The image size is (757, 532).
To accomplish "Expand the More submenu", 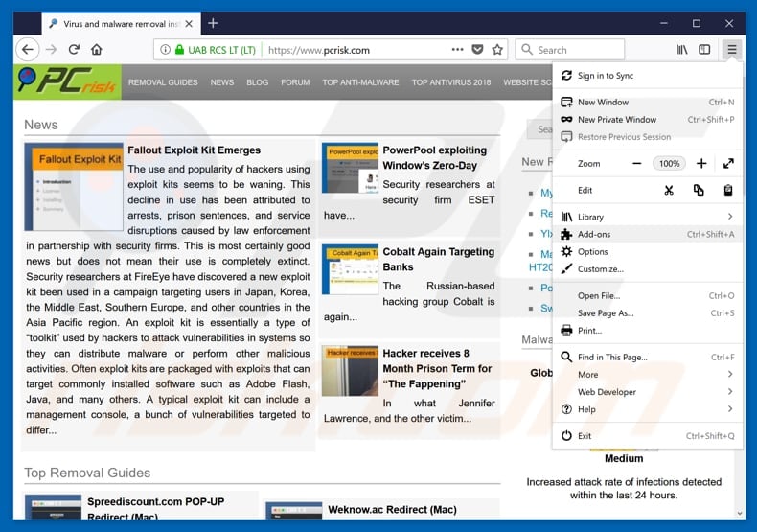I will [x=648, y=374].
